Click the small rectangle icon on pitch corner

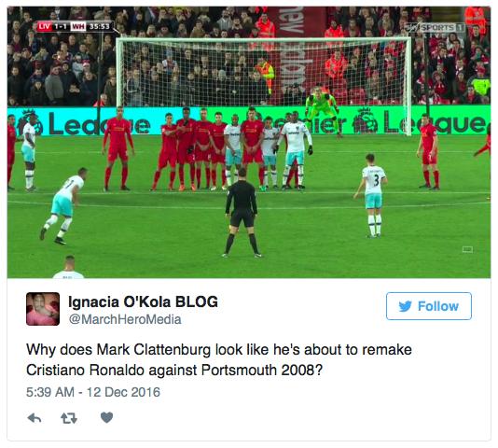click(x=467, y=249)
